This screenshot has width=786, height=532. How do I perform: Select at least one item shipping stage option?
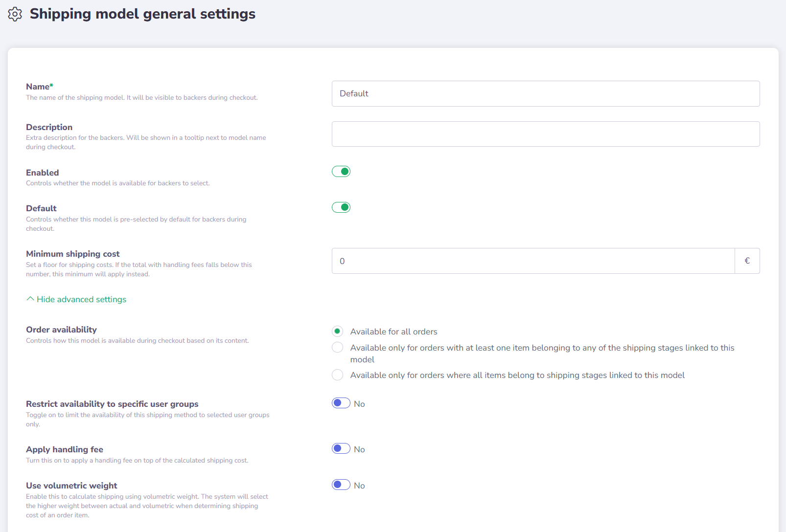(x=337, y=348)
